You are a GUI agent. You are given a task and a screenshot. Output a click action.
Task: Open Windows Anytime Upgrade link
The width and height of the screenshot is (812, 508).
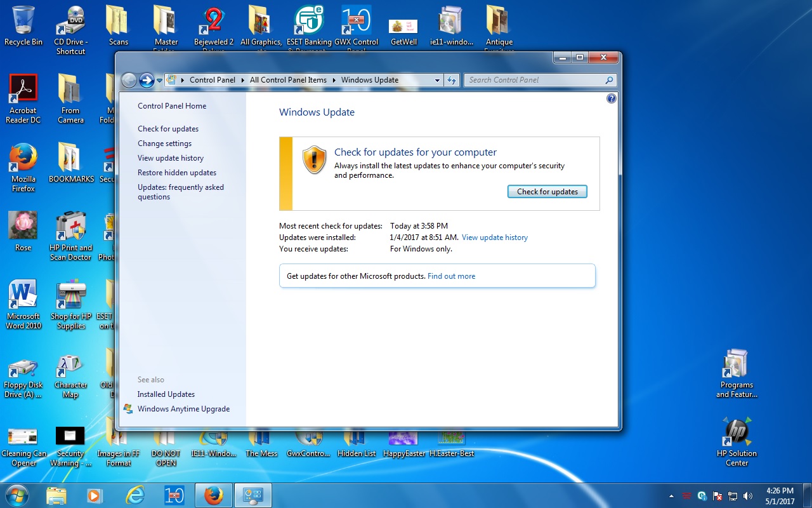point(183,409)
